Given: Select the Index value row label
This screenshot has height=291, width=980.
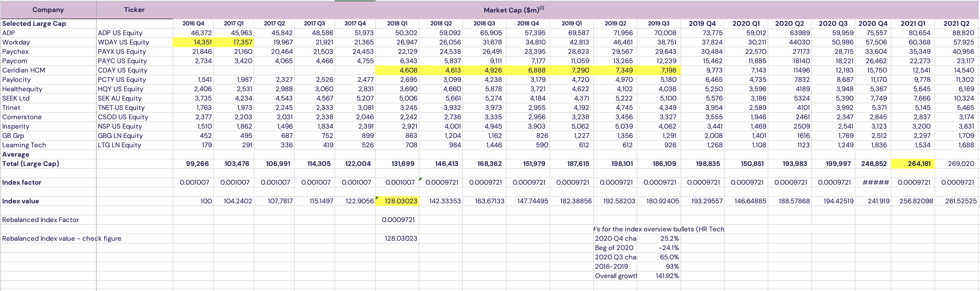Looking at the screenshot, I should coord(48,201).
